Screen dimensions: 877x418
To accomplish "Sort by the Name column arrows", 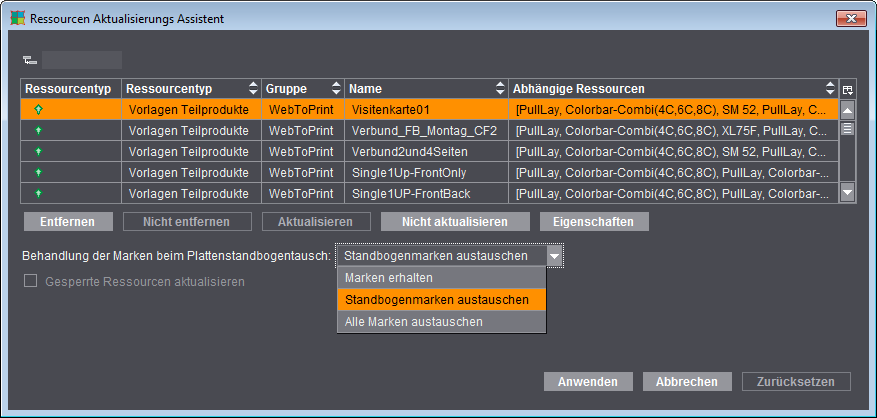I will pos(500,88).
